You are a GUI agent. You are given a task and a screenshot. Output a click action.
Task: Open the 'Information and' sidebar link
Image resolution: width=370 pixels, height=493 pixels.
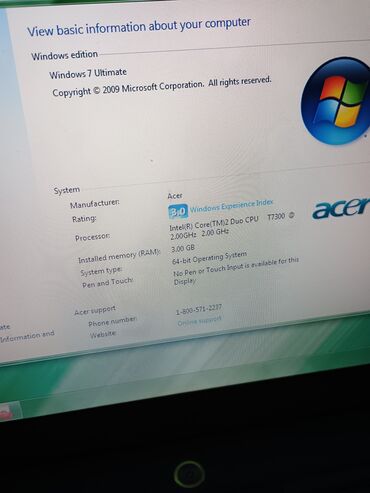tap(27, 336)
